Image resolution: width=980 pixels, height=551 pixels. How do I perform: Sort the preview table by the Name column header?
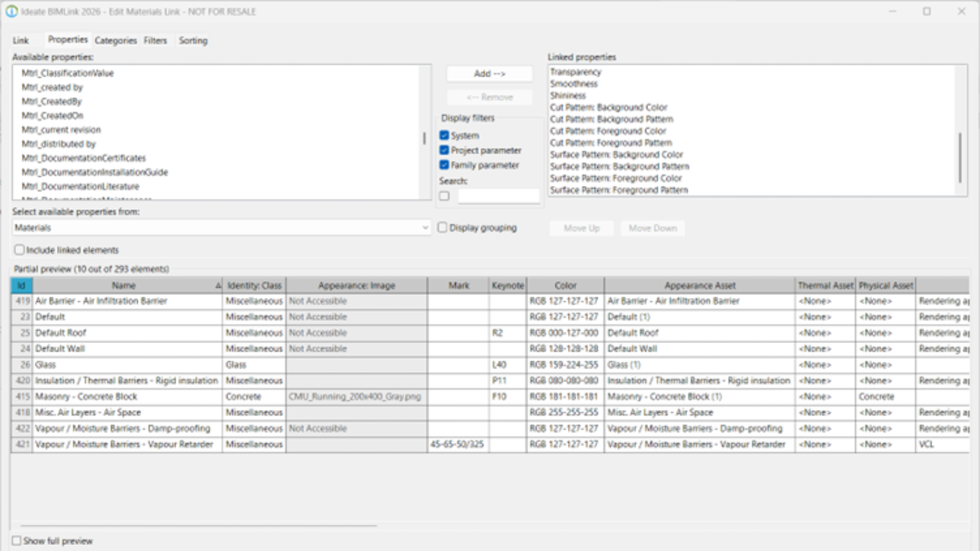[x=123, y=285]
